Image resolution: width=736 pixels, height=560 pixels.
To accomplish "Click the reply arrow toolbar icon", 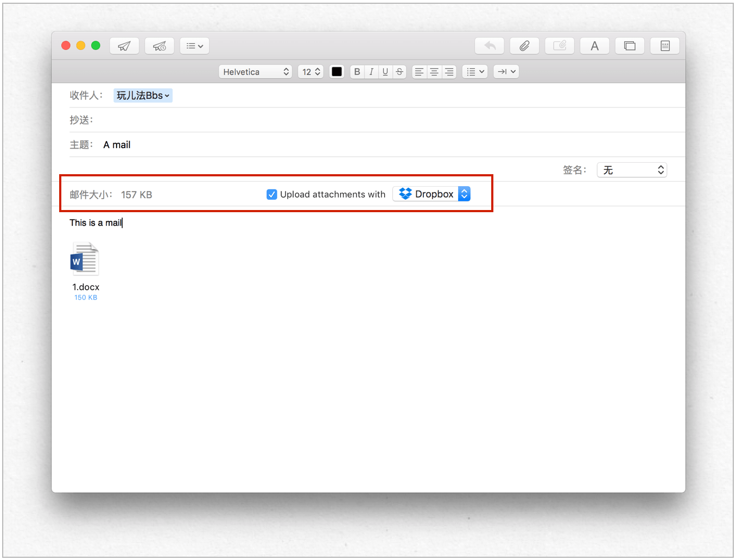I will (x=490, y=46).
